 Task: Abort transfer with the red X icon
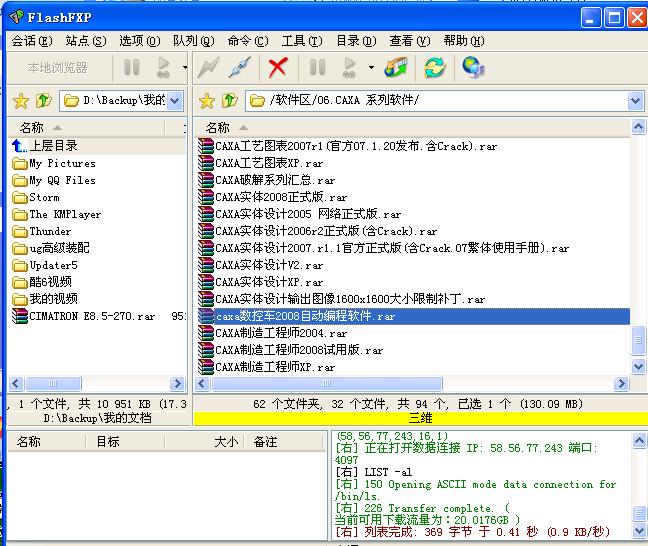pos(278,67)
